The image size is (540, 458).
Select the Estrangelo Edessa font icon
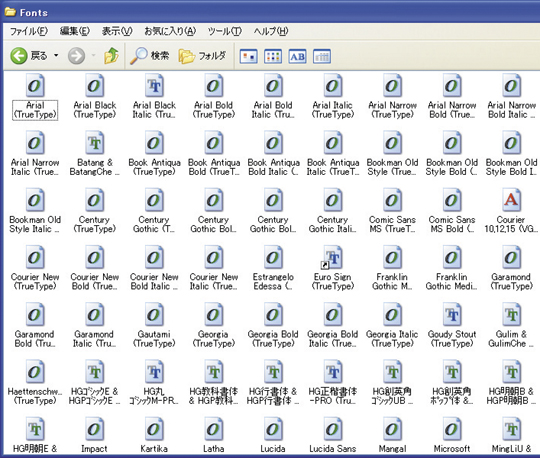point(273,258)
